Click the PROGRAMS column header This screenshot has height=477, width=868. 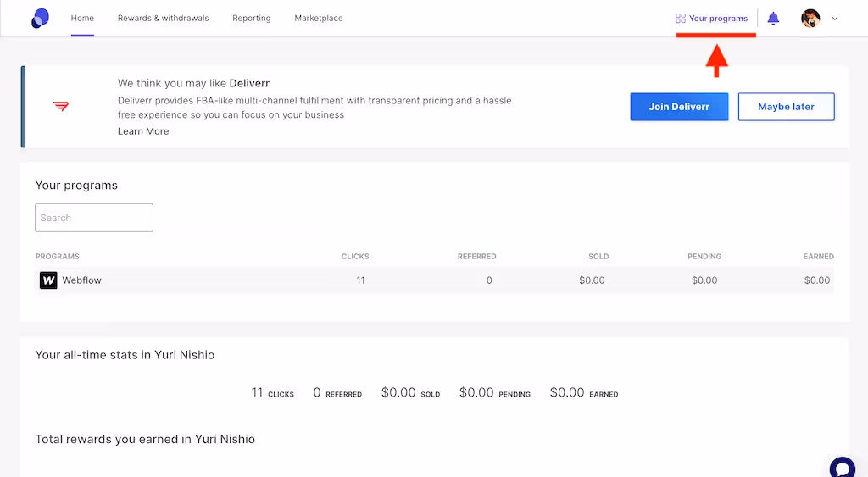click(58, 256)
